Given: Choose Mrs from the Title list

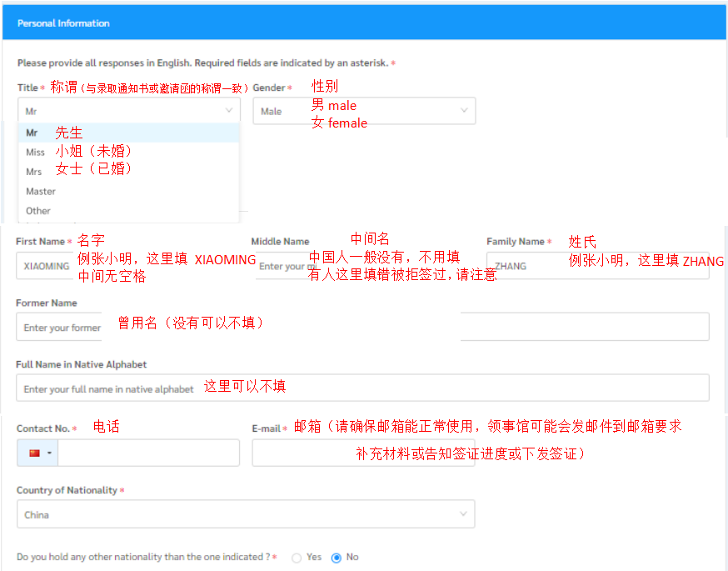Looking at the screenshot, I should (x=33, y=172).
